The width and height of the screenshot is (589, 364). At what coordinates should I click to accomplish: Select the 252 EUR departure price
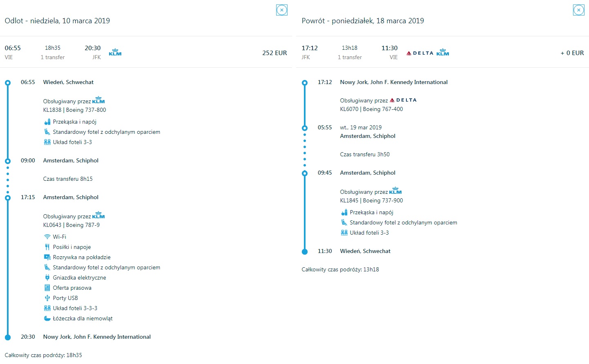274,53
